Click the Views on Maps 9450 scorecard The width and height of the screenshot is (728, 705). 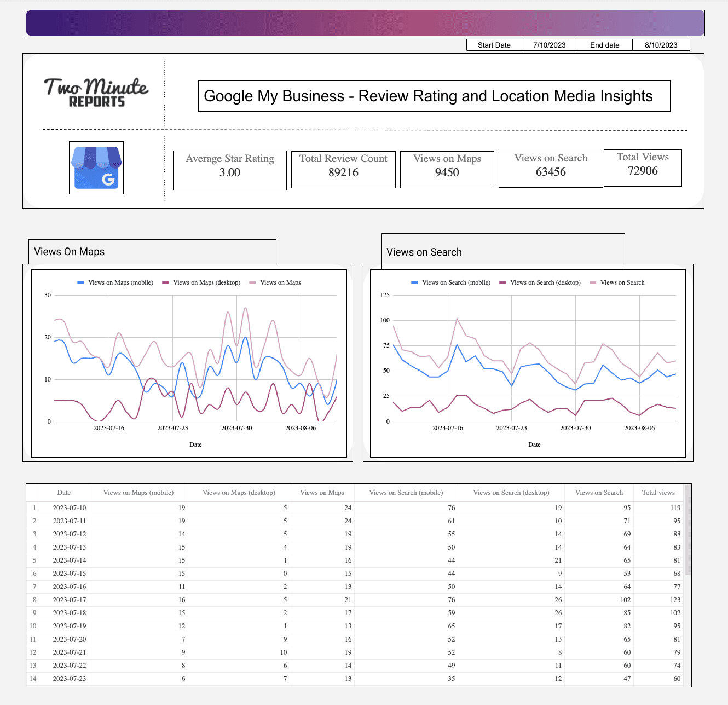[447, 169]
